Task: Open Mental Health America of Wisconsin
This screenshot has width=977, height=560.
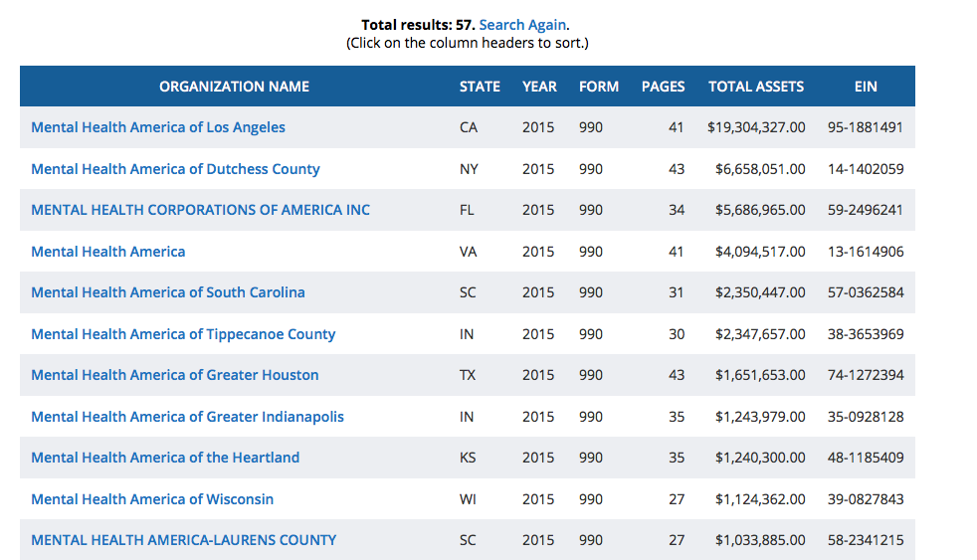Action: [152, 499]
